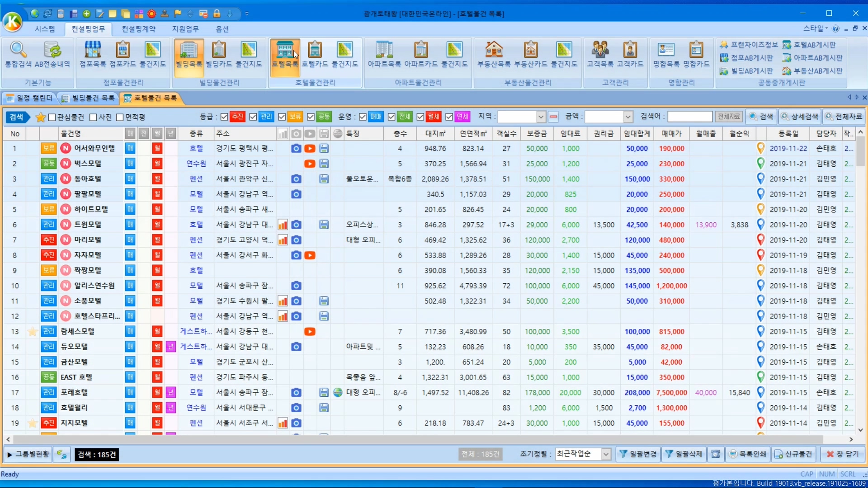Image resolution: width=868 pixels, height=488 pixels.
Task: Uncheck the 추진 grade checkbox
Action: click(x=224, y=117)
